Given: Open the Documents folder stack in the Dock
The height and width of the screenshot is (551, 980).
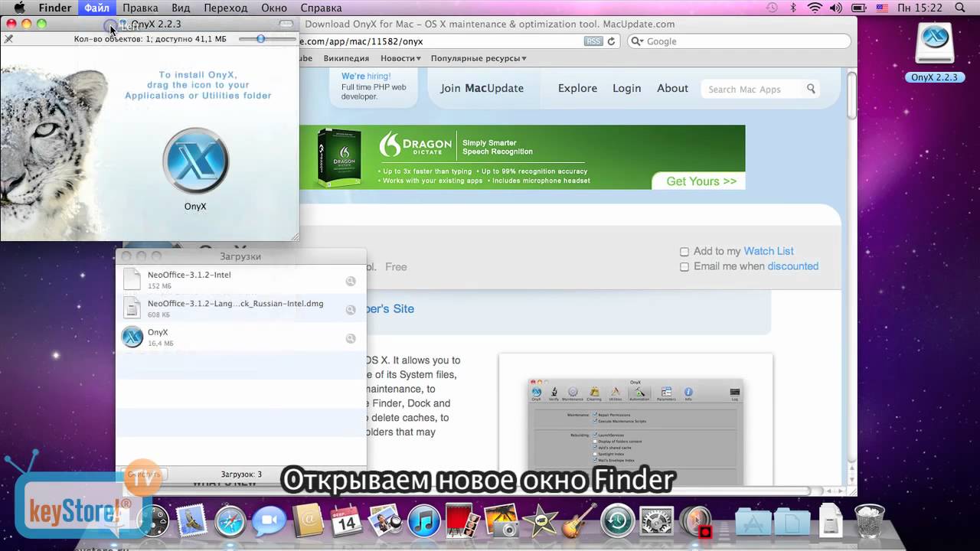Looking at the screenshot, I should tap(792, 522).
